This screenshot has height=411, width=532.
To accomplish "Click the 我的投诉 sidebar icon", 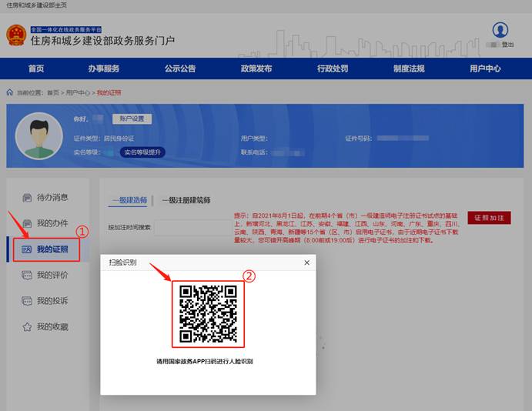I will pos(27,301).
